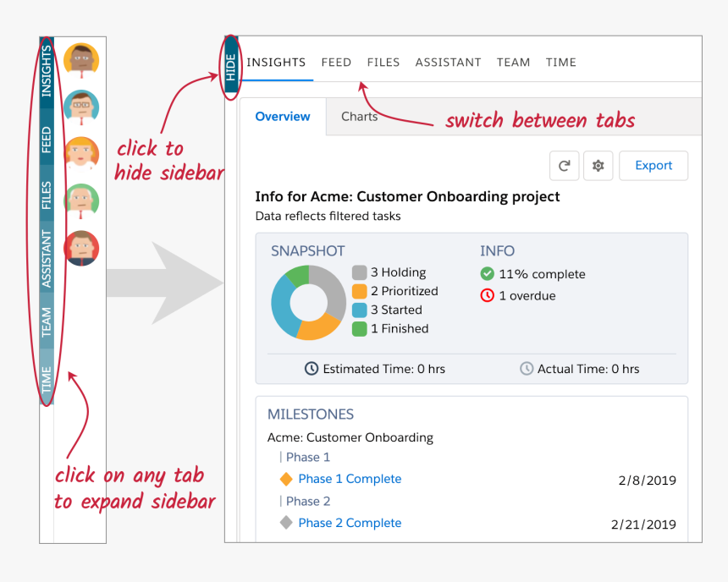Image resolution: width=728 pixels, height=582 pixels.
Task: Click the top avatar with dark hair
Action: (x=81, y=60)
